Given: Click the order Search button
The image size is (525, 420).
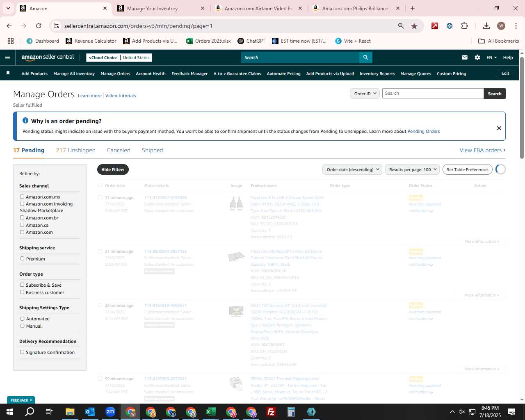Looking at the screenshot, I should (495, 94).
